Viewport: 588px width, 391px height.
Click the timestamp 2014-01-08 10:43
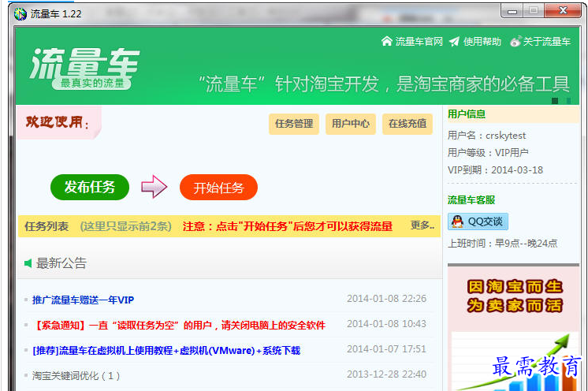(387, 324)
